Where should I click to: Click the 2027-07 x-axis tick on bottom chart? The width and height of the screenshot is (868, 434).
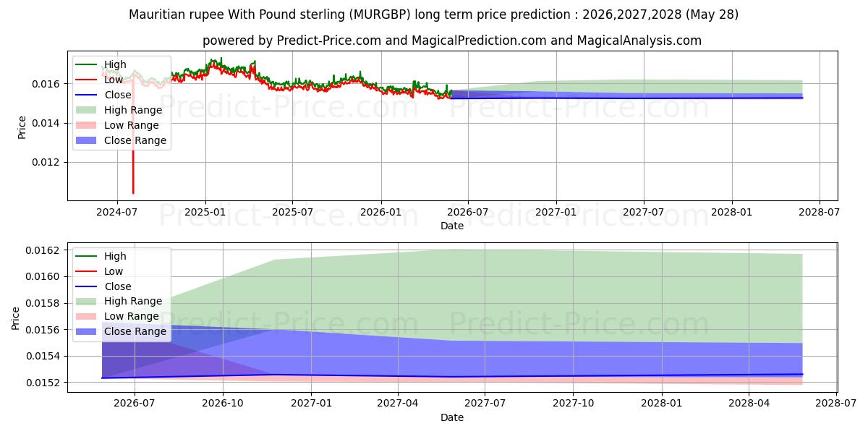pyautogui.click(x=485, y=404)
